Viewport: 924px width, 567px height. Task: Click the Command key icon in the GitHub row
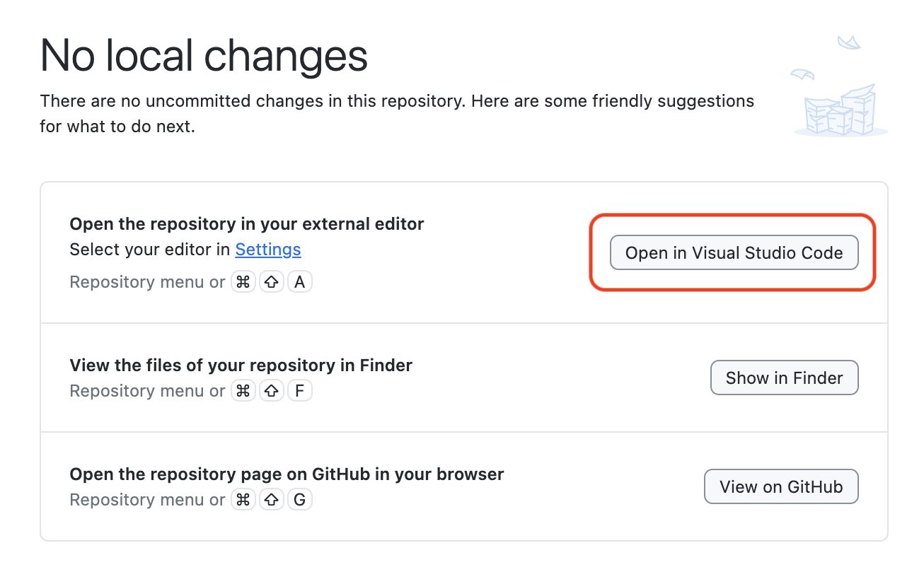tap(243, 499)
